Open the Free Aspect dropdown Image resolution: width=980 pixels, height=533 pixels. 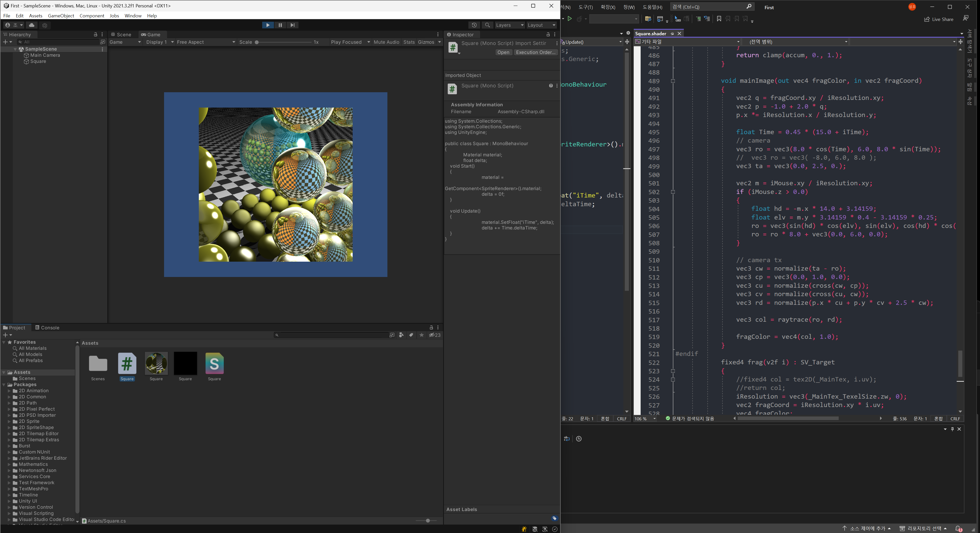coord(205,42)
